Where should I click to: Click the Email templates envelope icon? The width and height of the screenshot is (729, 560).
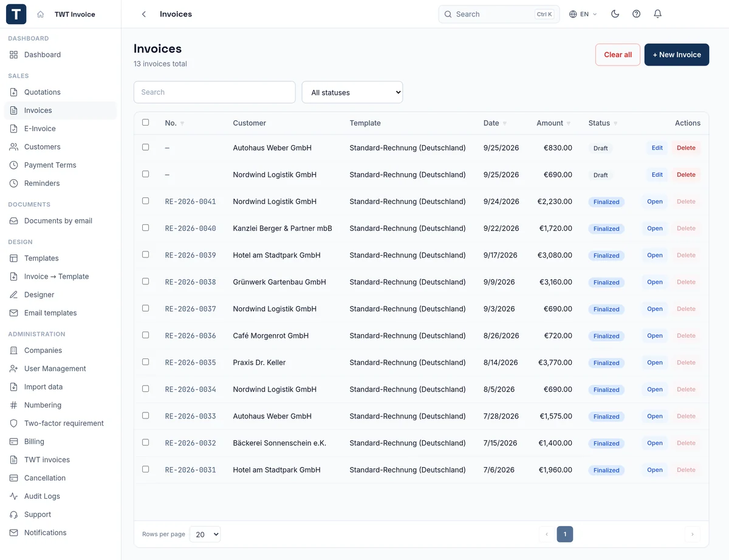point(14,313)
